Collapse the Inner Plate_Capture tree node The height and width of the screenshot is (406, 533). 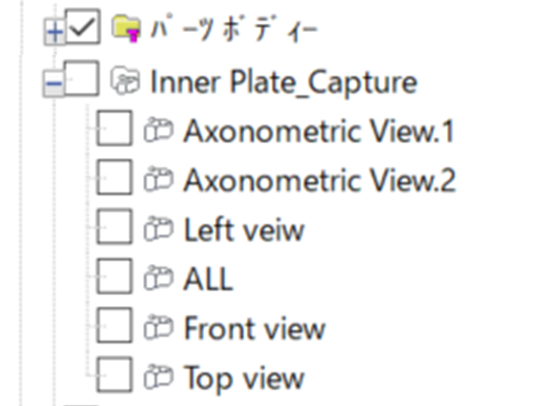[54, 83]
